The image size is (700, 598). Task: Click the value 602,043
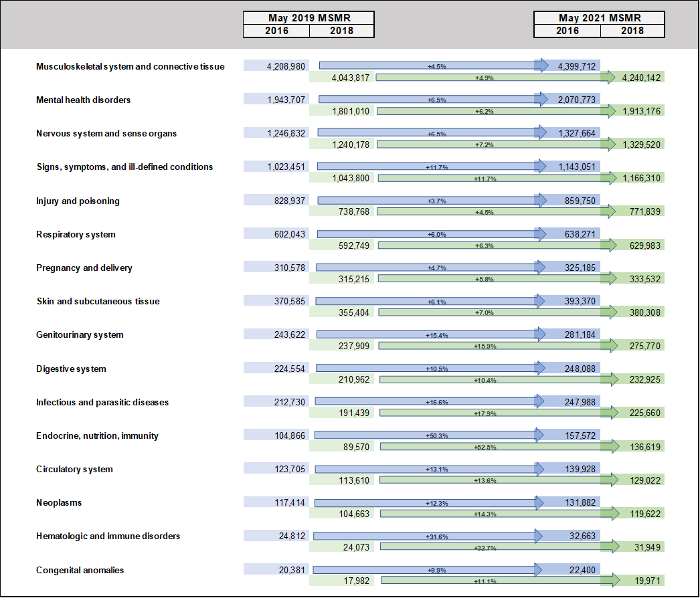[290, 234]
